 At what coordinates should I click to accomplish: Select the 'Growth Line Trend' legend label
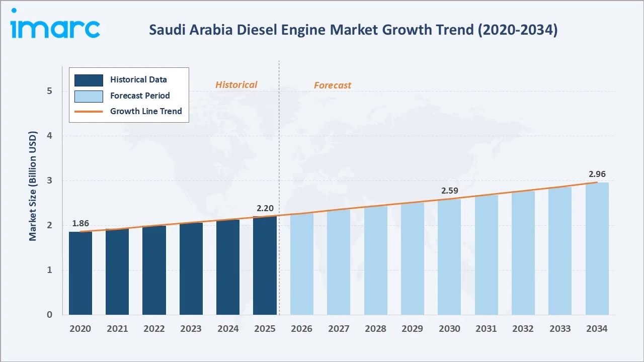pyautogui.click(x=146, y=111)
